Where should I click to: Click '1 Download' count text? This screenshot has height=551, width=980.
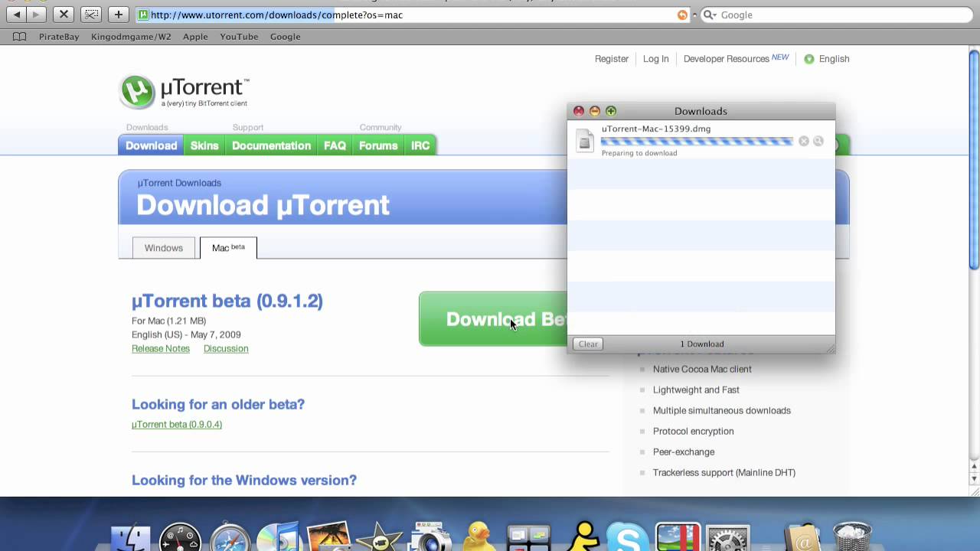coord(702,344)
